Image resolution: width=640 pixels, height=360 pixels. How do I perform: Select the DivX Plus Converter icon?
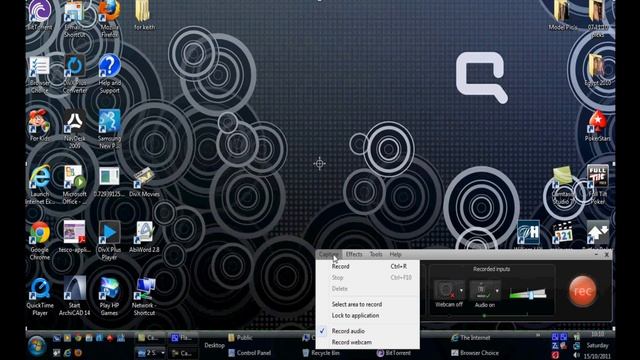tap(75, 74)
